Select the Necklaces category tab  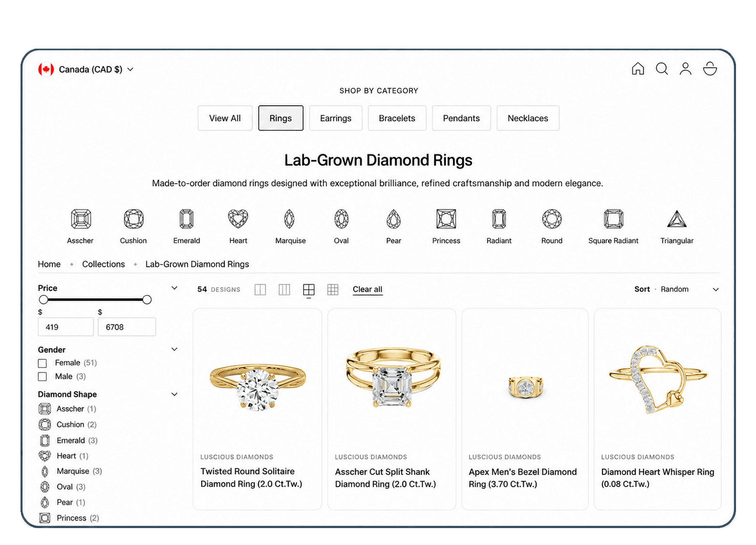[528, 118]
